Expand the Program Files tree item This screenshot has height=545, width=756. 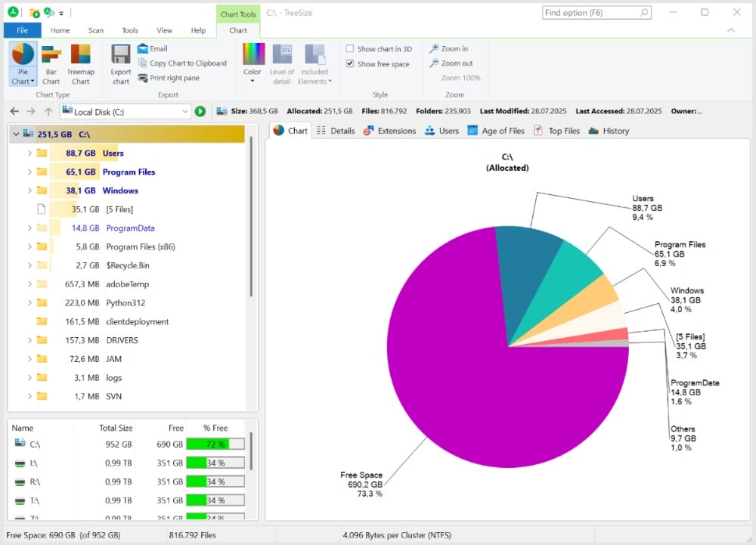click(30, 172)
